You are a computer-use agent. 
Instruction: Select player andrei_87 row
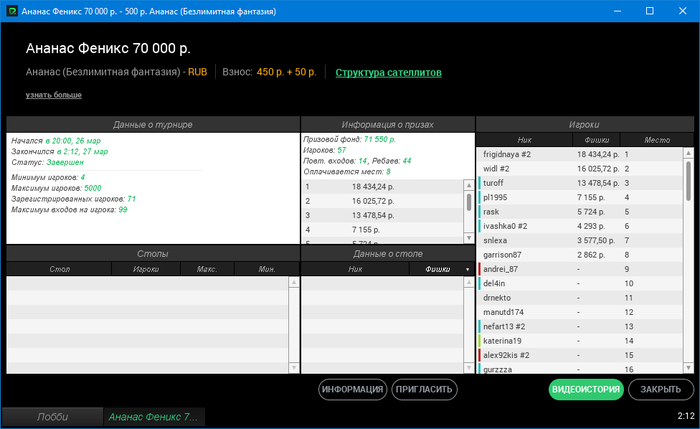tap(579, 269)
